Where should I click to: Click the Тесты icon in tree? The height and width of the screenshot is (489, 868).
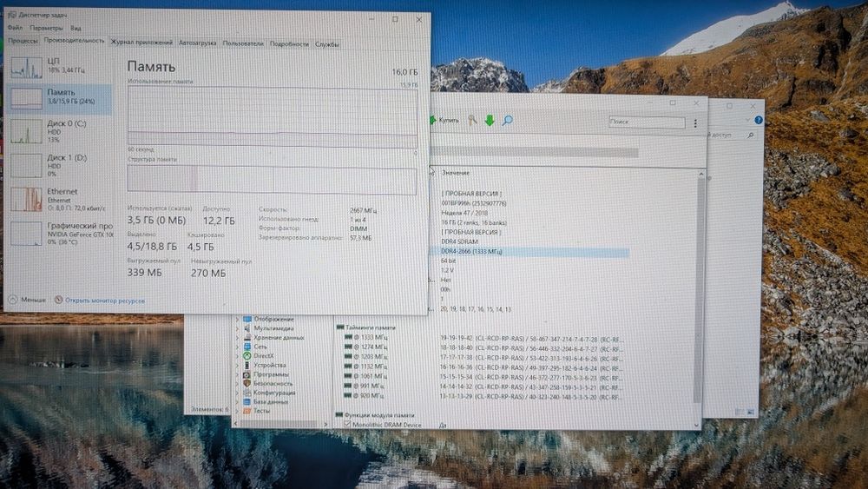[x=247, y=411]
